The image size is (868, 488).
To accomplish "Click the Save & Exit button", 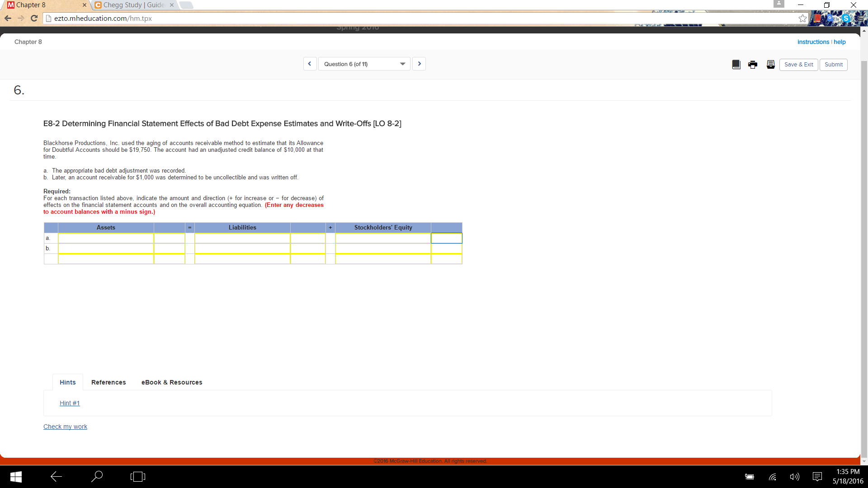I will (798, 65).
